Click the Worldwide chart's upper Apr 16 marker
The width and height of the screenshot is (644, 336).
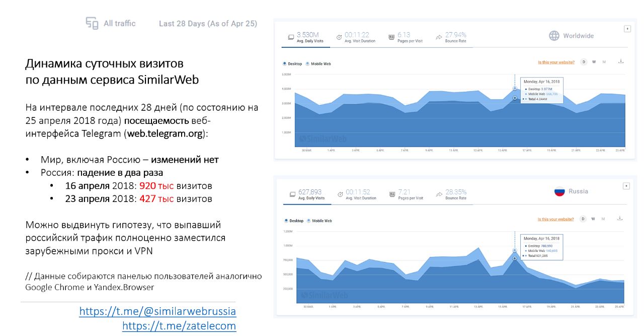[515, 88]
